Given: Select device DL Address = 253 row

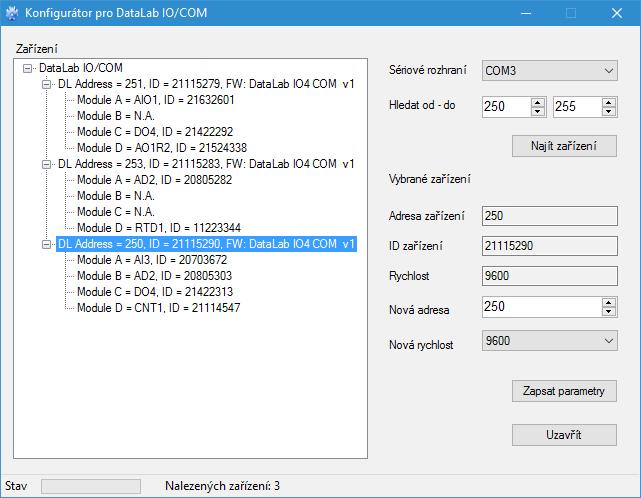Looking at the screenshot, I should click(x=206, y=164).
